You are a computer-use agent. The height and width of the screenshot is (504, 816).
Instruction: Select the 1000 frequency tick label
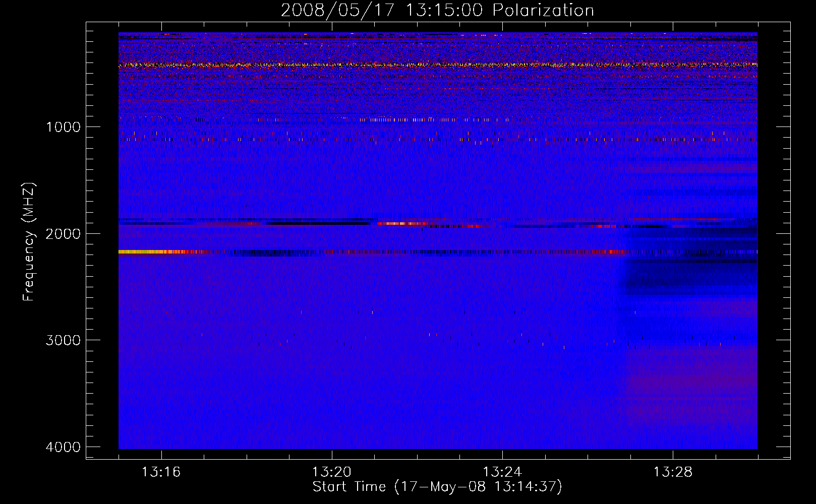click(63, 127)
